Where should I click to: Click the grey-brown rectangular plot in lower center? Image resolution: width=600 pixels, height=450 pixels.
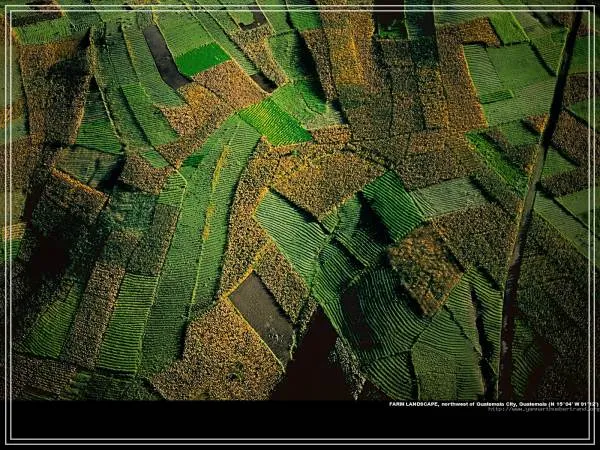262,315
